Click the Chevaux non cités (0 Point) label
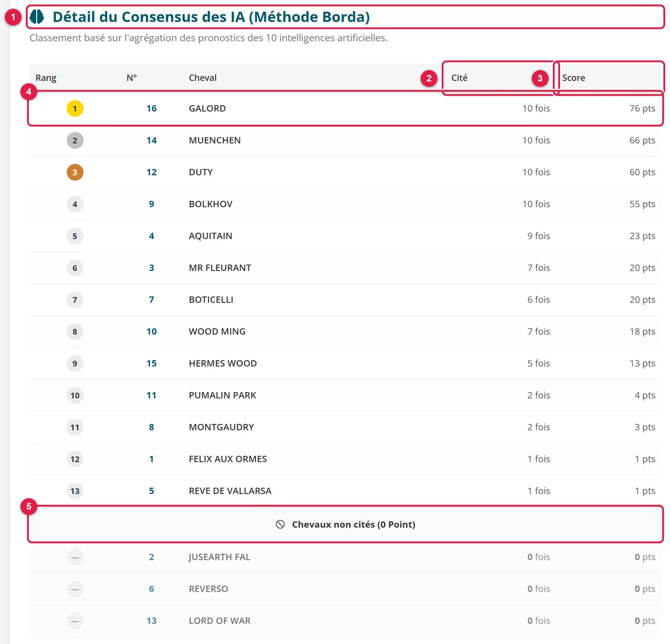670x644 pixels. [x=353, y=524]
